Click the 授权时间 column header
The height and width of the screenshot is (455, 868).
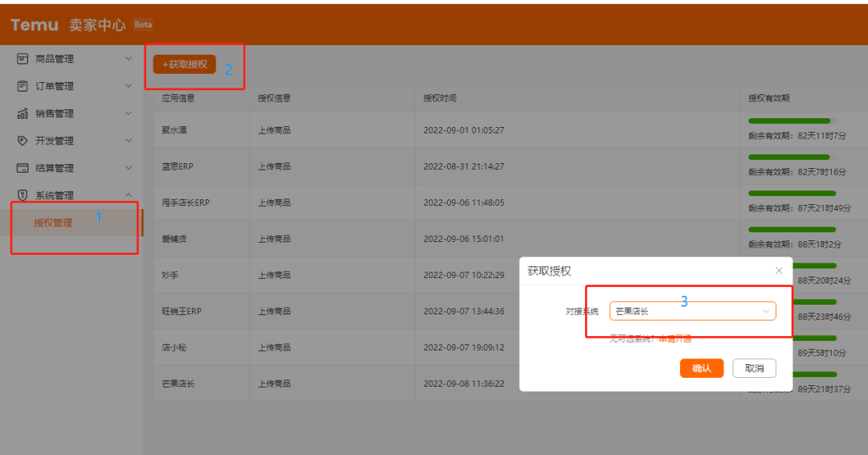coord(440,98)
